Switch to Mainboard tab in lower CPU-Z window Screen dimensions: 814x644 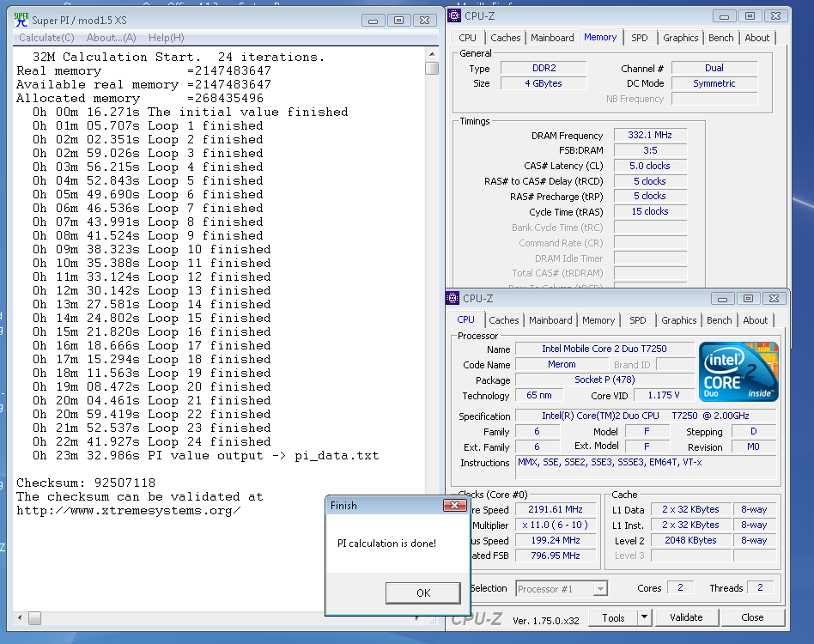550,320
